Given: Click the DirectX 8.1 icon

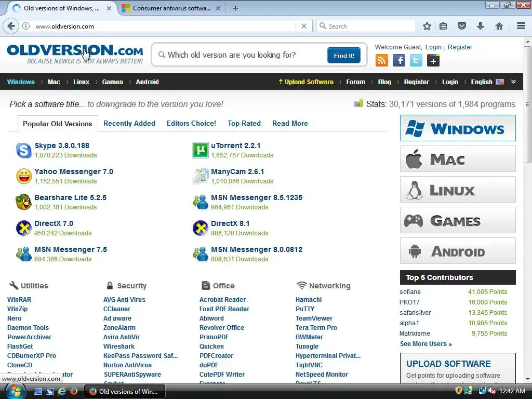Looking at the screenshot, I should [200, 228].
